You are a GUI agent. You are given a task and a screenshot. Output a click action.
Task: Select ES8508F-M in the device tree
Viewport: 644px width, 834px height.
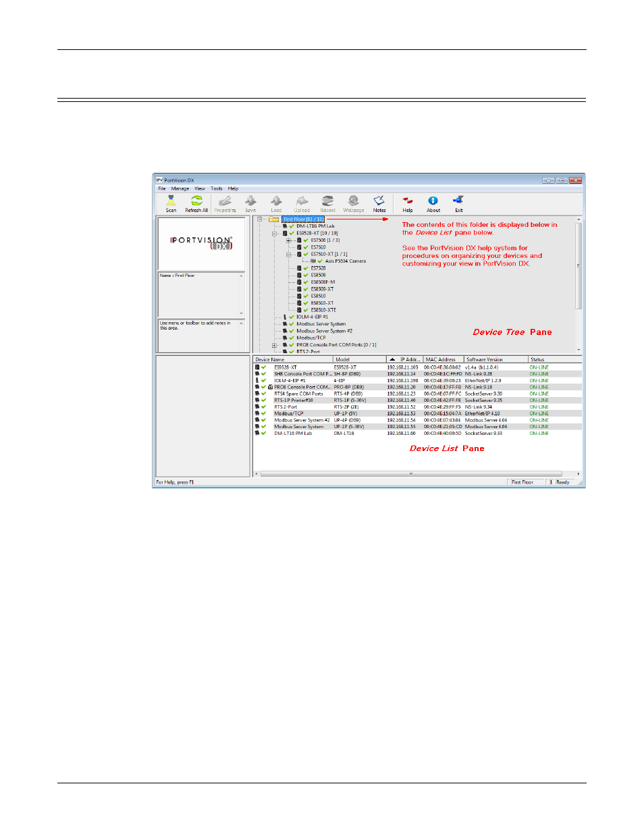coord(323,282)
